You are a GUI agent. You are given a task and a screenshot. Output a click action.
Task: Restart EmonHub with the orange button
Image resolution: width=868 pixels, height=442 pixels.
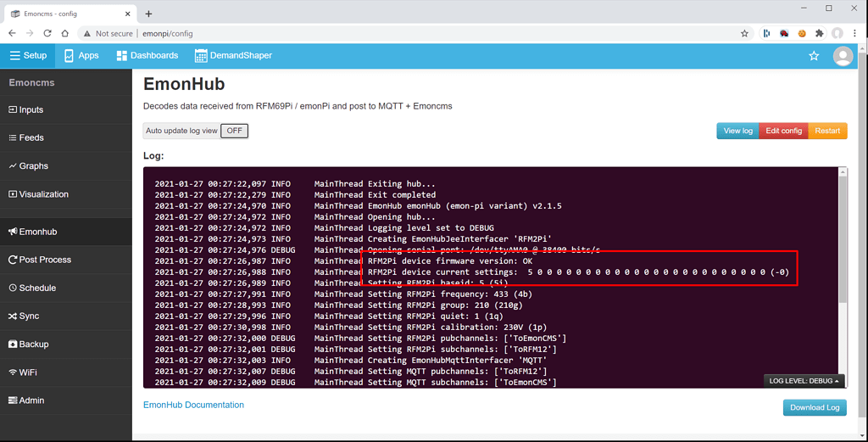coord(827,131)
